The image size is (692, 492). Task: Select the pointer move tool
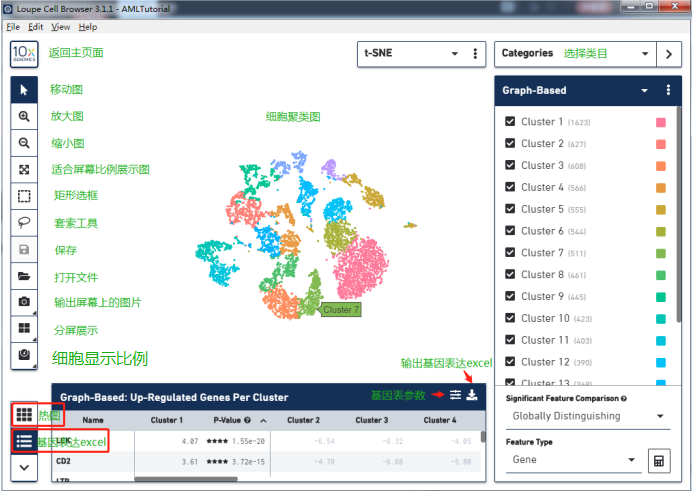click(24, 90)
